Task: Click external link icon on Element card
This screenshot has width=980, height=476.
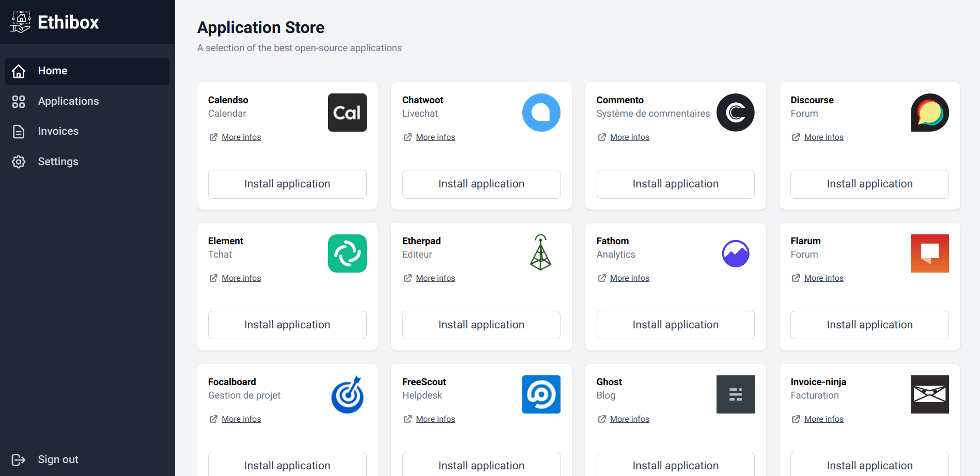Action: point(213,278)
